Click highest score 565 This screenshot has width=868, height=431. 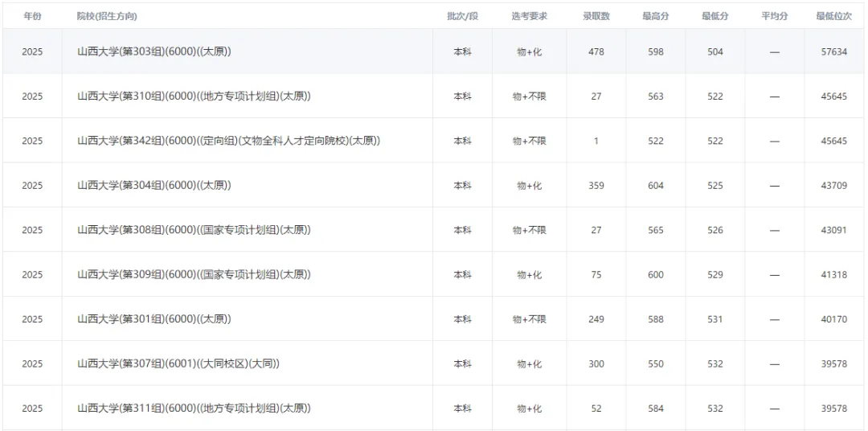tap(656, 230)
